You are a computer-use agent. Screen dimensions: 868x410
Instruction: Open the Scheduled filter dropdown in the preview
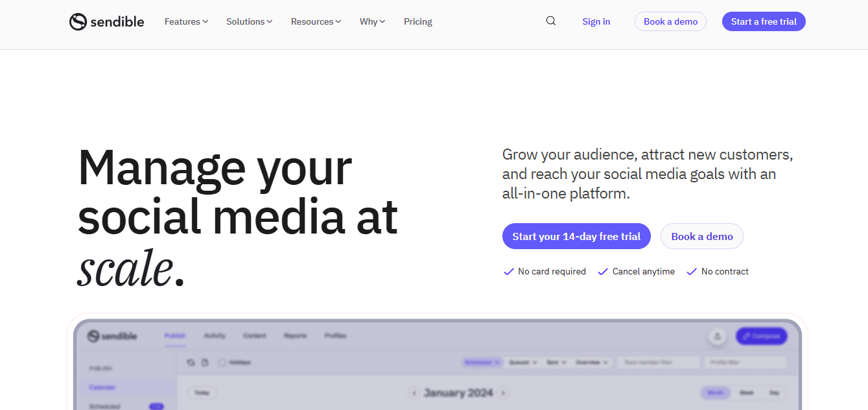[x=482, y=363]
